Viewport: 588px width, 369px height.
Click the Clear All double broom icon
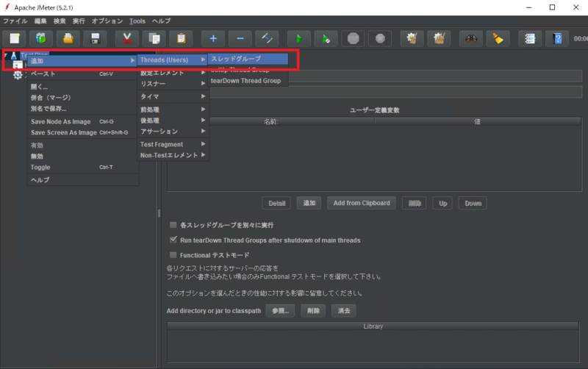[439, 39]
